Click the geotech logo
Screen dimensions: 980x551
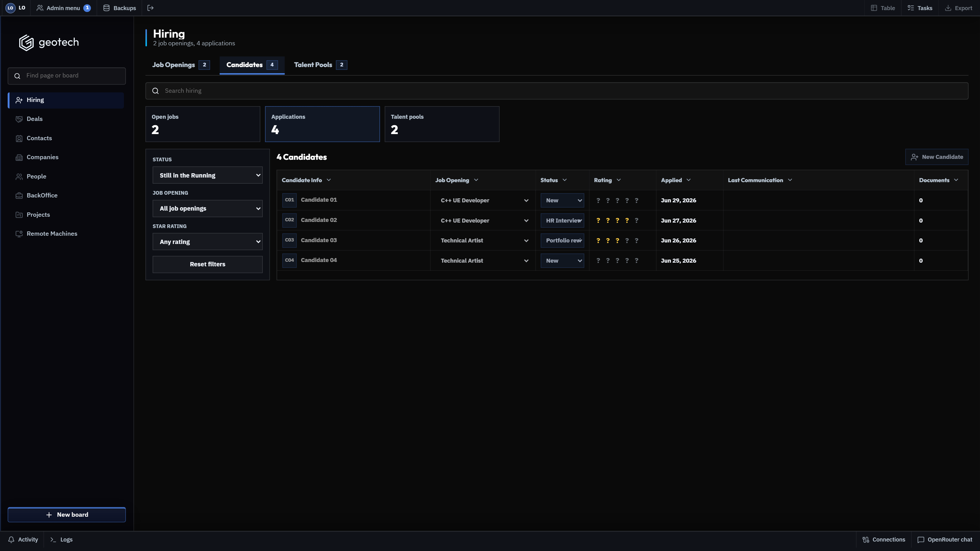[x=49, y=43]
